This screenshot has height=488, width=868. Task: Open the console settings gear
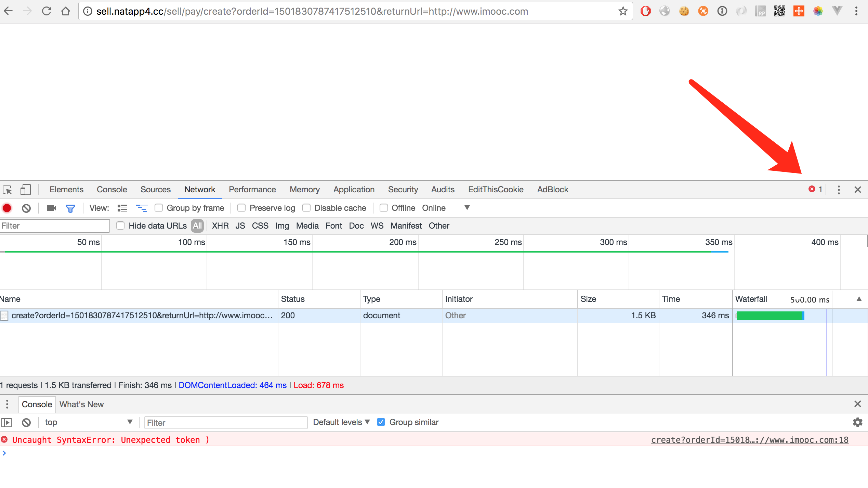point(857,422)
